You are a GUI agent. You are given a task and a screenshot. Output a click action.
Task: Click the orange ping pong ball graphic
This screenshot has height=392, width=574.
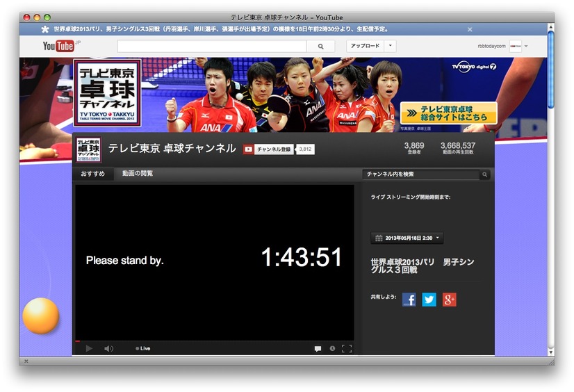(40, 316)
